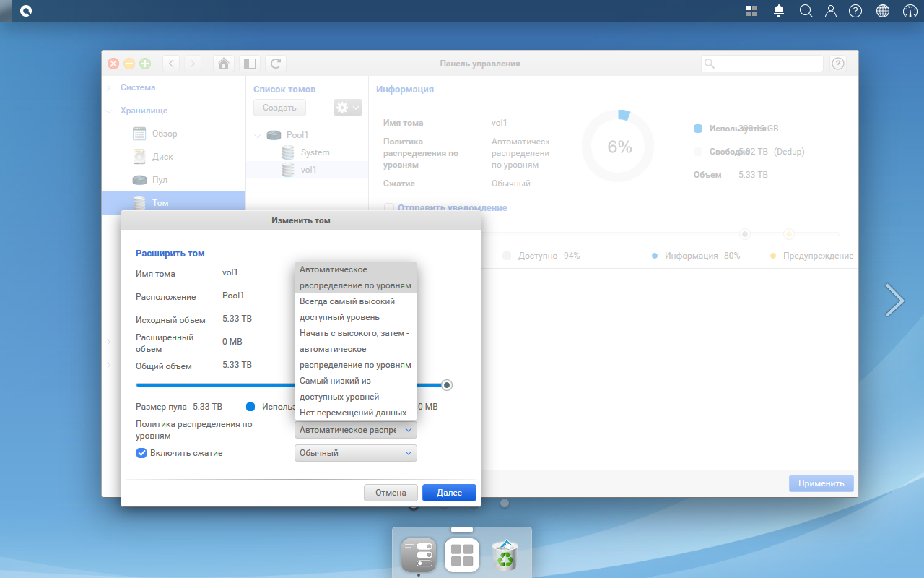Viewport: 924px width, 578px height.
Task: Open the language globe icon in top bar
Action: tap(882, 11)
